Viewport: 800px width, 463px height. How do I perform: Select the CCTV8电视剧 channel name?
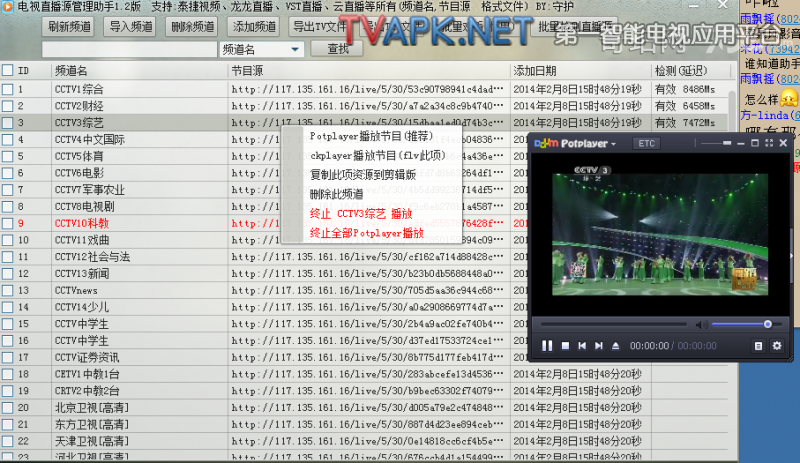tap(85, 207)
